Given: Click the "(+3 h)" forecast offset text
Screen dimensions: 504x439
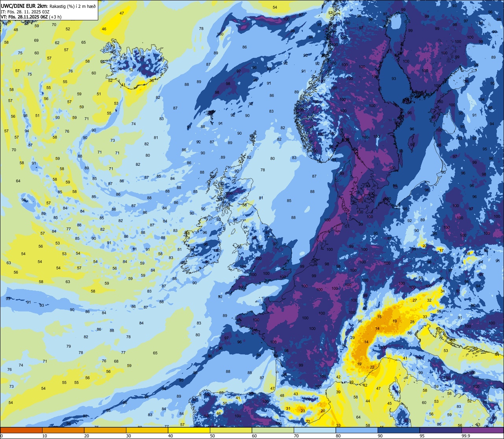Looking at the screenshot, I should coord(55,17).
